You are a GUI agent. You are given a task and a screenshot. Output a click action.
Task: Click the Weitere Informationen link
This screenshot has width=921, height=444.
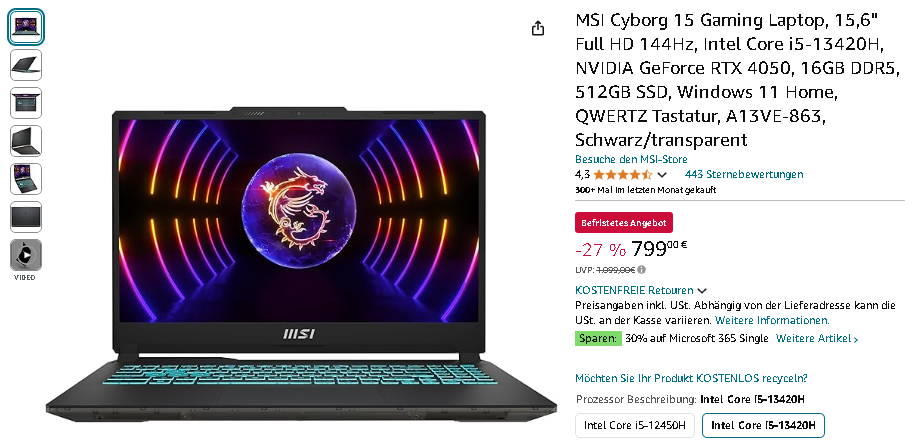click(x=772, y=320)
